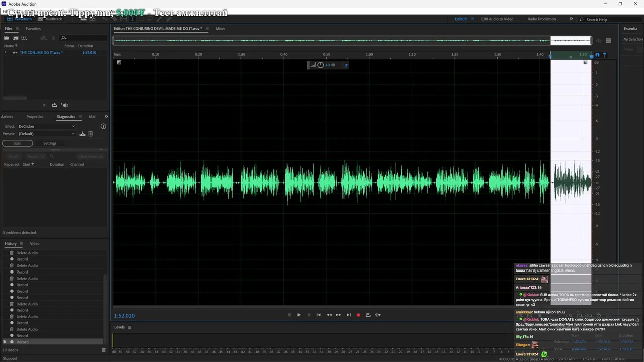Click the fade-out handle at waveform end

coord(585,62)
